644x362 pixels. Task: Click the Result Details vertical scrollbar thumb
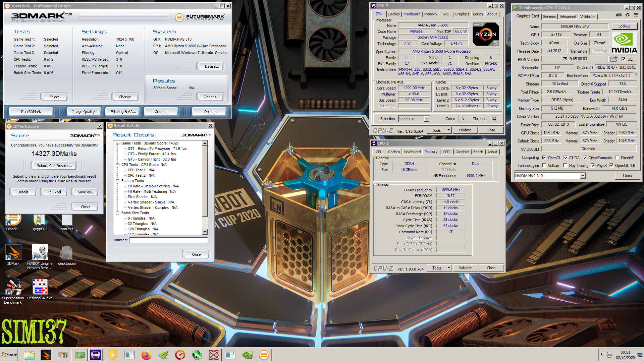(x=205, y=181)
